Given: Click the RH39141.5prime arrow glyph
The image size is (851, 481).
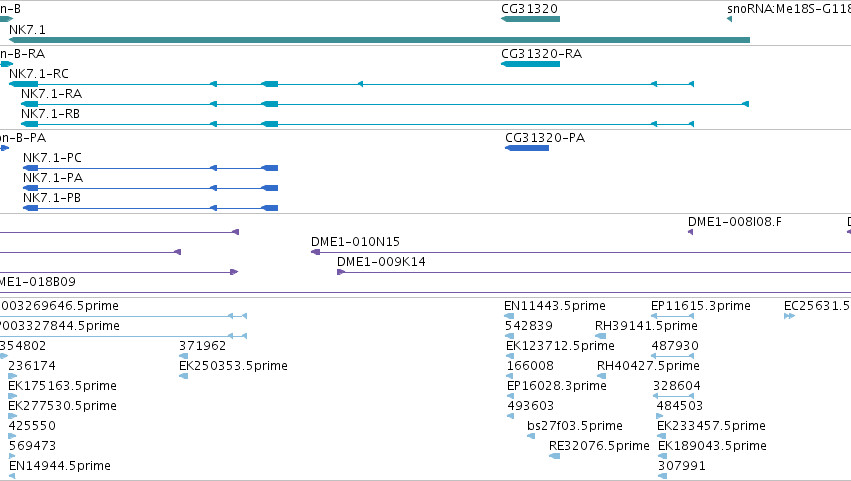Looking at the screenshot, I should tap(600, 336).
